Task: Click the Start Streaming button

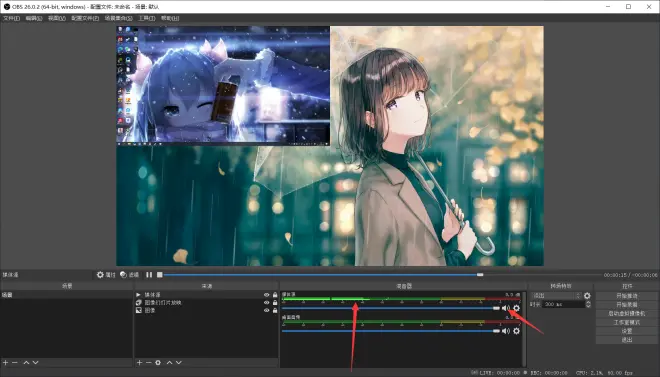Action: [x=627, y=296]
